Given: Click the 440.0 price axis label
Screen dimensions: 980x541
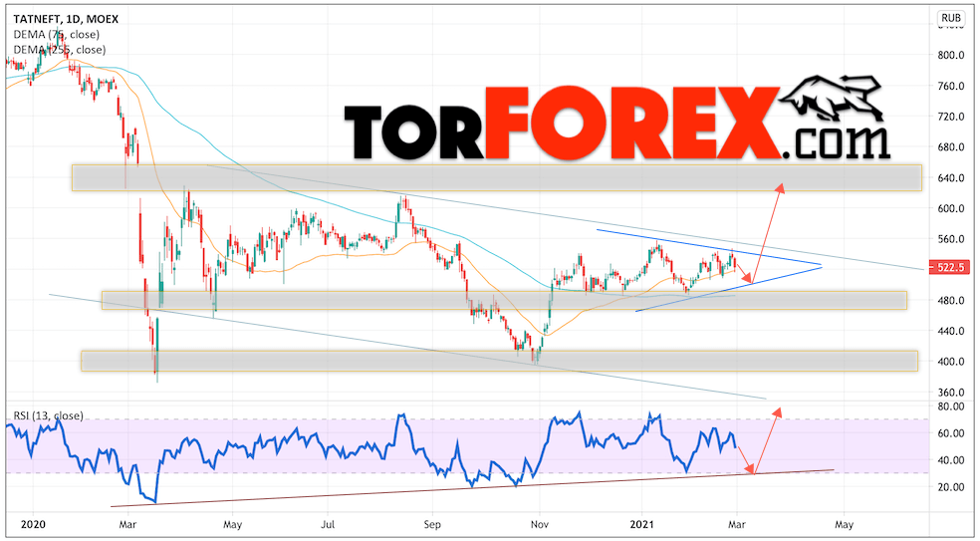Looking at the screenshot, I should pos(951,331).
